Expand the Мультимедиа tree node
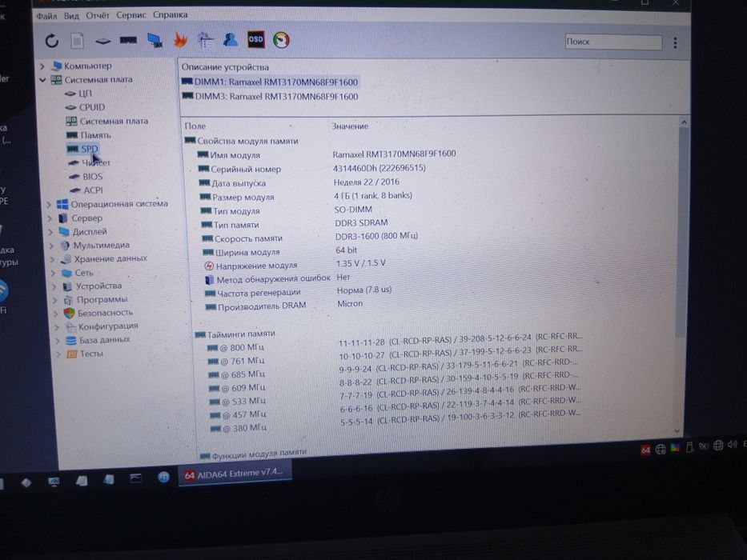The width and height of the screenshot is (747, 560). coord(51,246)
